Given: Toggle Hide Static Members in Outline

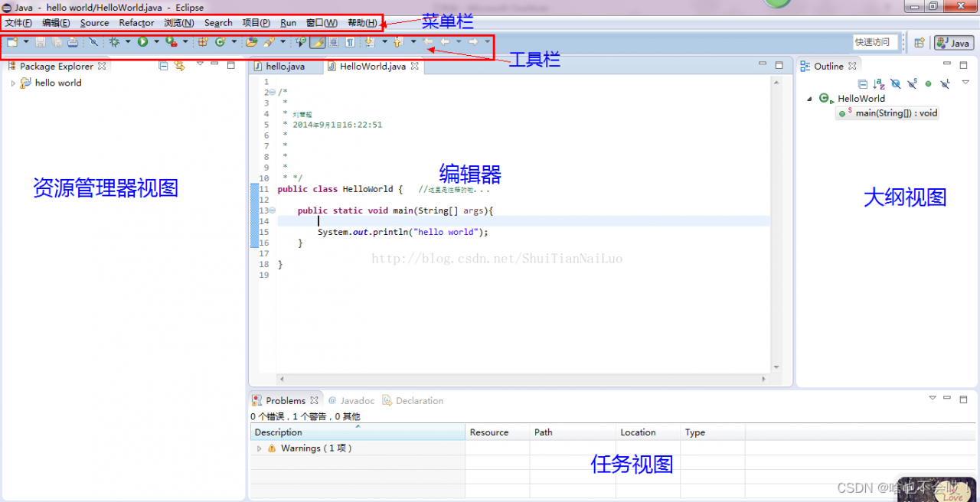Looking at the screenshot, I should coord(912,84).
